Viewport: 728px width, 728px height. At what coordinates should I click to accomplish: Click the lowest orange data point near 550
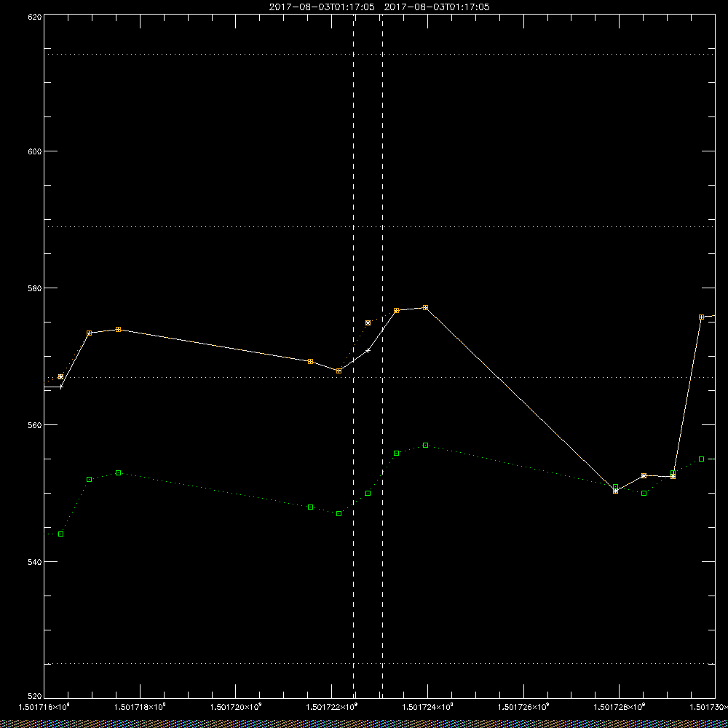tap(616, 491)
